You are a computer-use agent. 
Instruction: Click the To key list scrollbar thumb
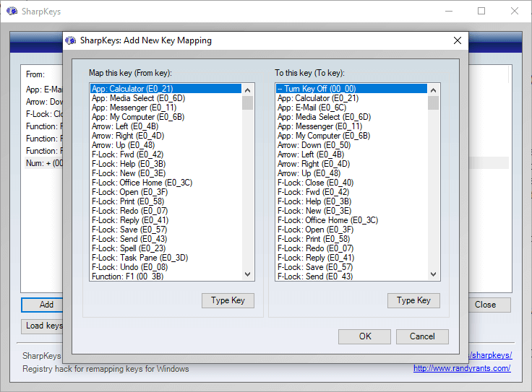click(433, 103)
